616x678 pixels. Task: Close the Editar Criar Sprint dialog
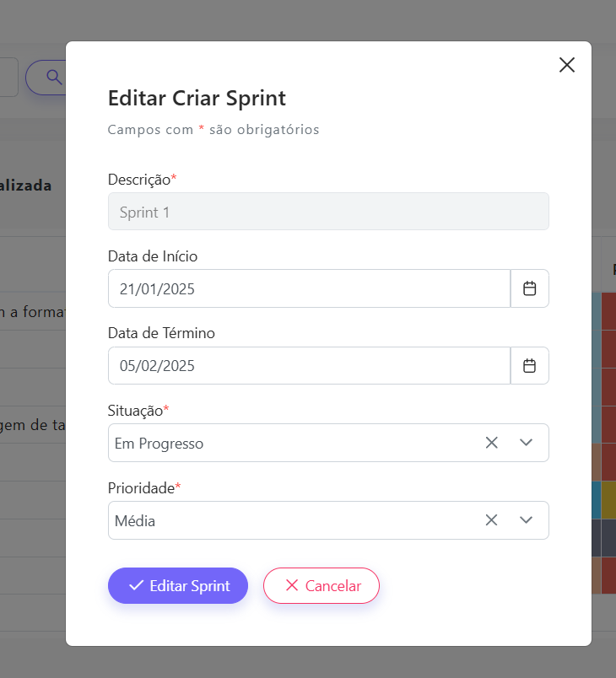click(x=567, y=65)
